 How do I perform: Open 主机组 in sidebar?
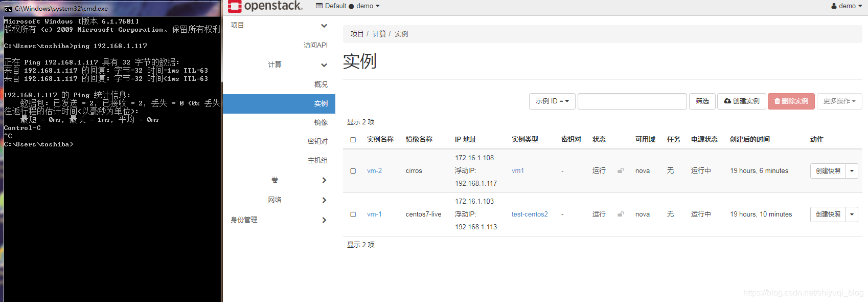click(317, 161)
